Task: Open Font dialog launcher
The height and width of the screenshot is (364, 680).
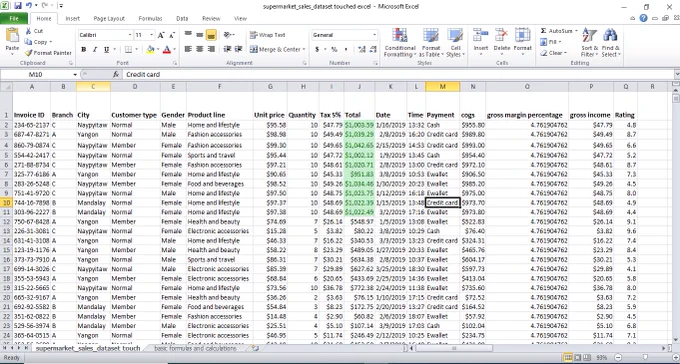Action: coord(175,63)
